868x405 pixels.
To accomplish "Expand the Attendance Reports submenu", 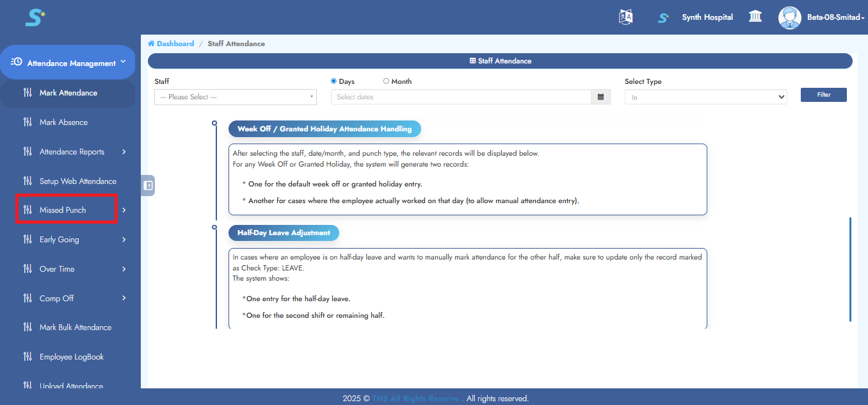I will point(124,152).
